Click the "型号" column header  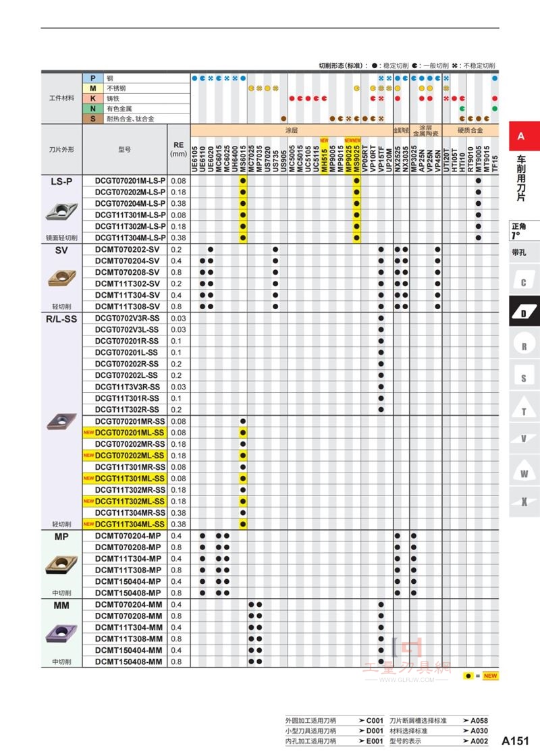(x=124, y=149)
